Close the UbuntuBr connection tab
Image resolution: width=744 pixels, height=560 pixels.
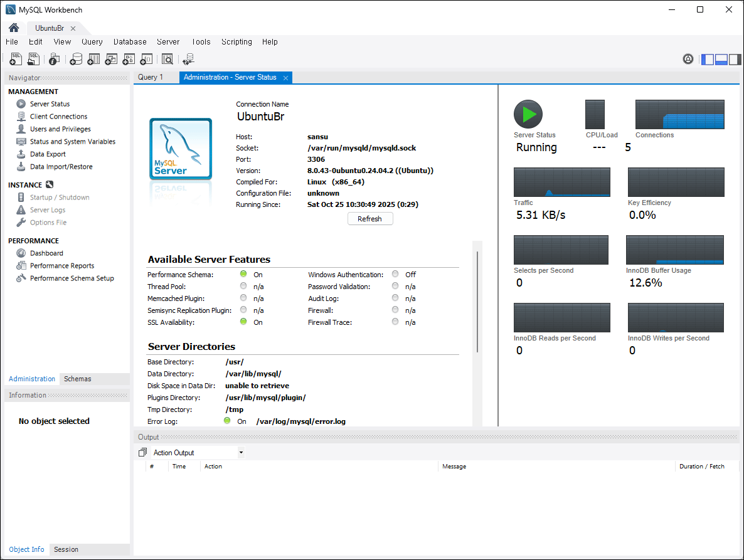(x=73, y=28)
